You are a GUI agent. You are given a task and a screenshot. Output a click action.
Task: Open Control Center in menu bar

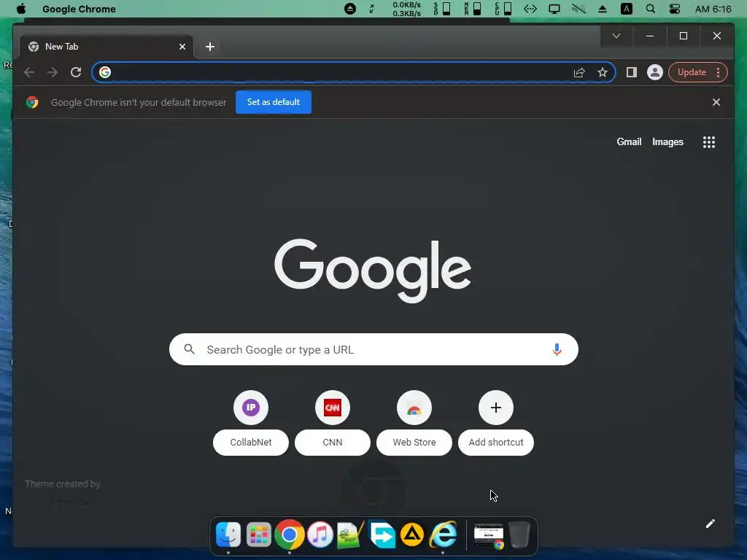(x=675, y=9)
